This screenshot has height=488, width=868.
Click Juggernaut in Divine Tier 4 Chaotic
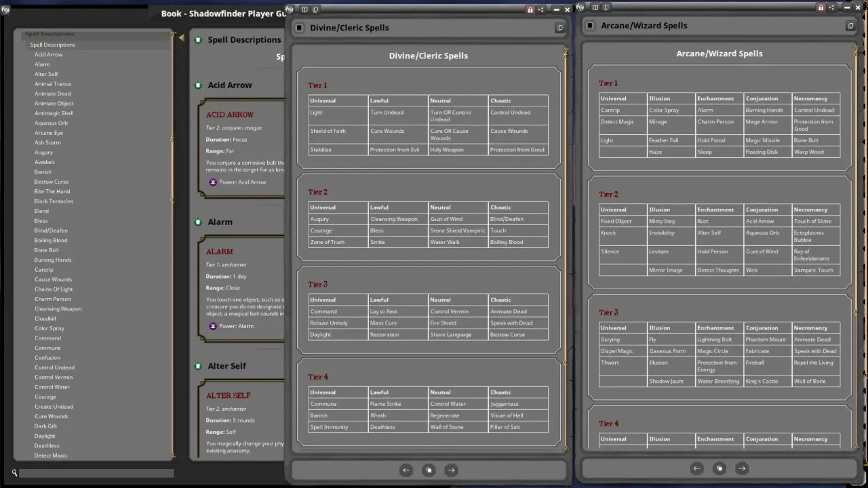[505, 404]
